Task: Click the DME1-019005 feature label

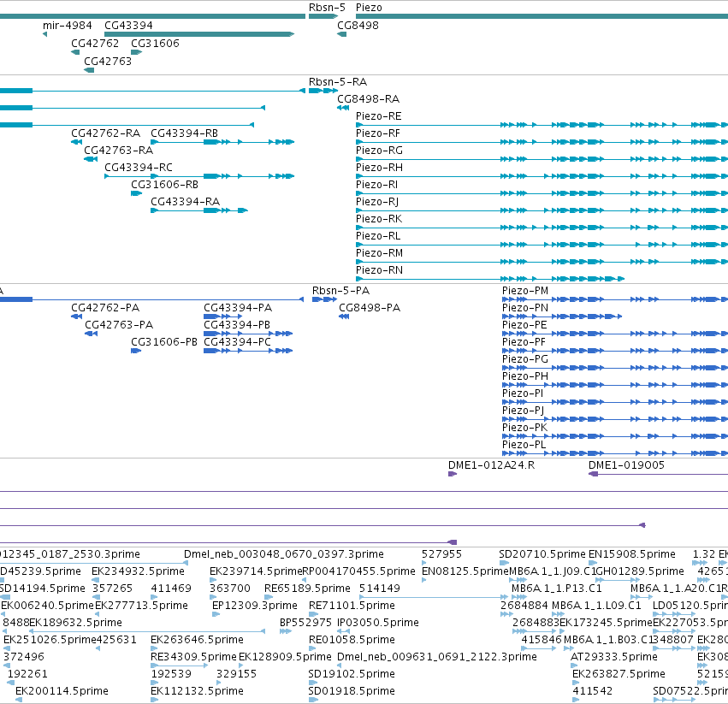Action: [x=626, y=464]
